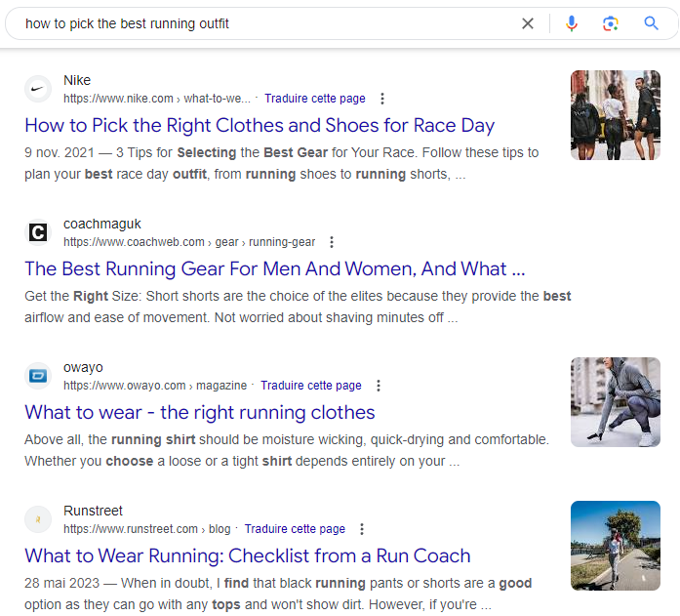Open three-dot menu for coachmaguk result
680x616 pixels.
click(332, 242)
